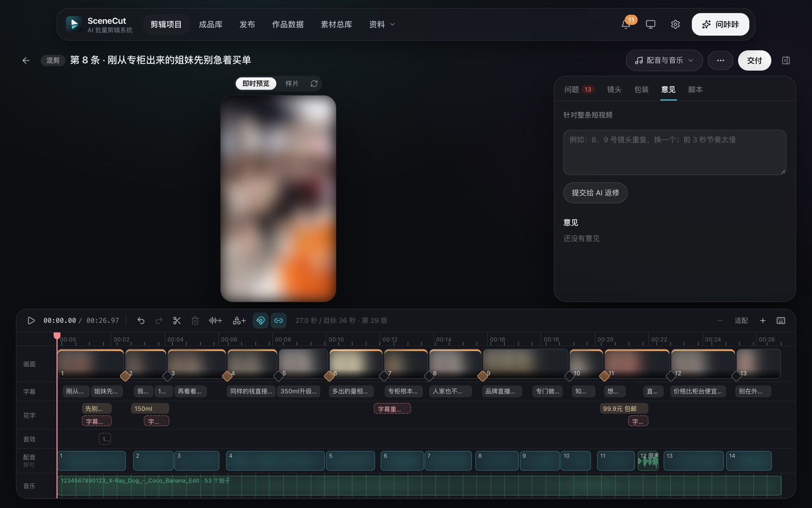
Task: Switch to 即时预览 mode
Action: (x=256, y=84)
